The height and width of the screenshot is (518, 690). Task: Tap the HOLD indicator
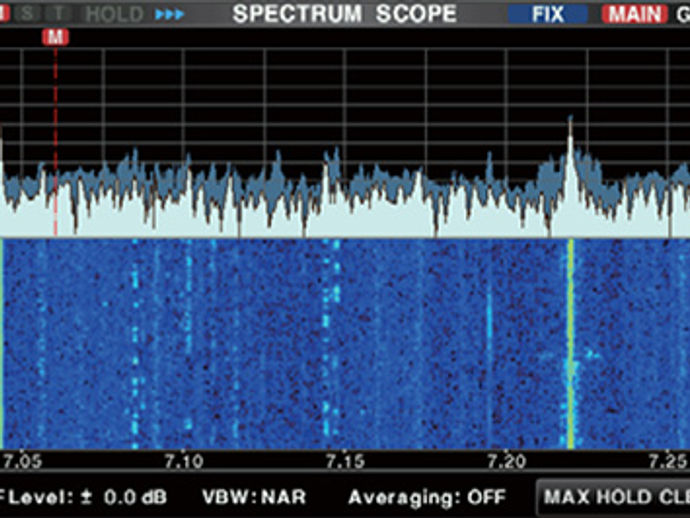pos(114,14)
